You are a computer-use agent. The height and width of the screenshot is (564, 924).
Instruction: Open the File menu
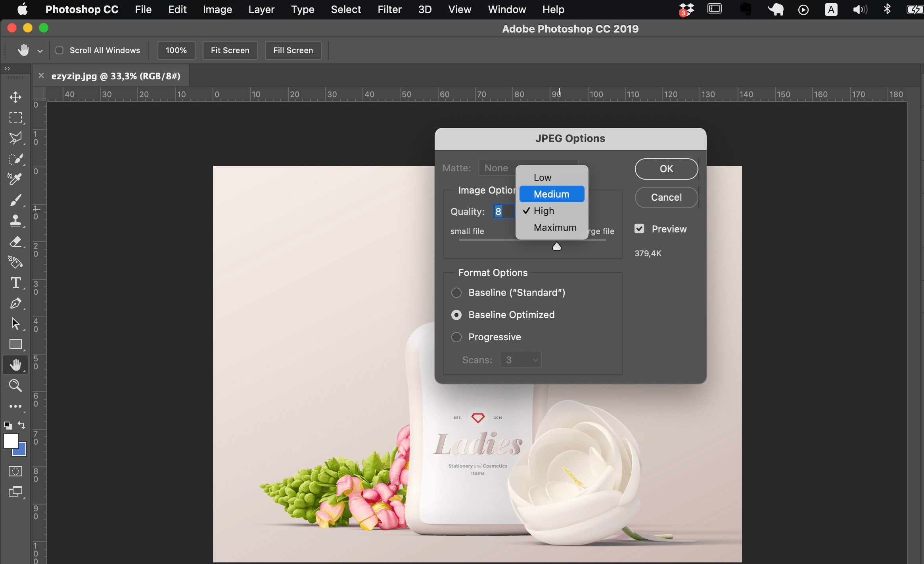(143, 9)
